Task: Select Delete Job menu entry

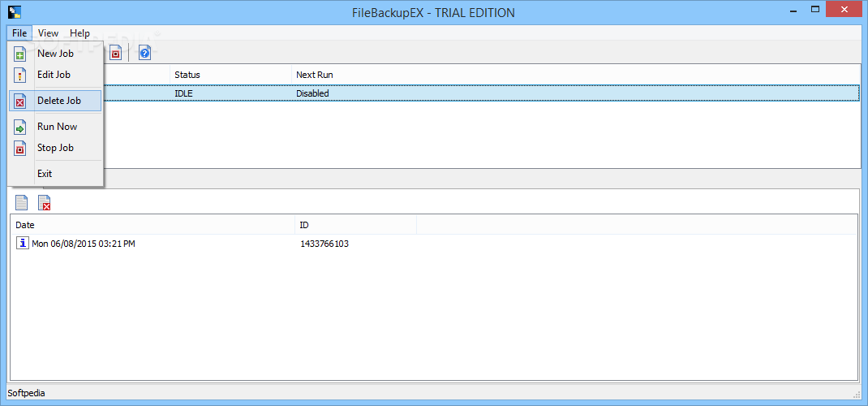Action: [x=55, y=101]
